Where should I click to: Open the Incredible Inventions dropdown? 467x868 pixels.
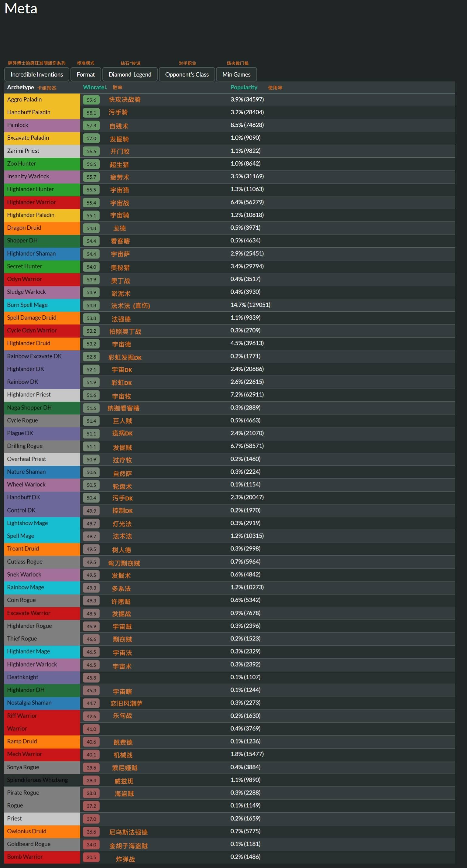(x=37, y=74)
